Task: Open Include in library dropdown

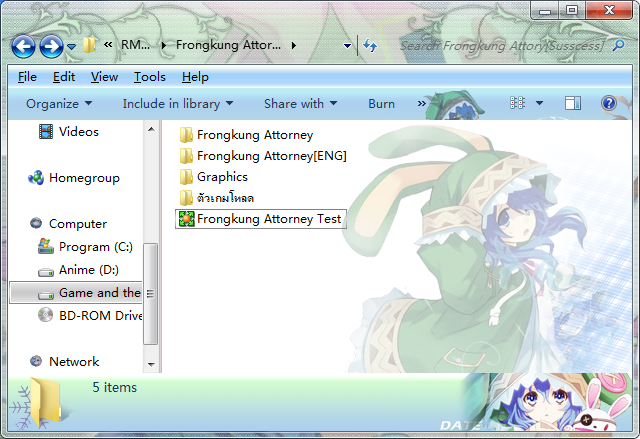Action: click(178, 104)
